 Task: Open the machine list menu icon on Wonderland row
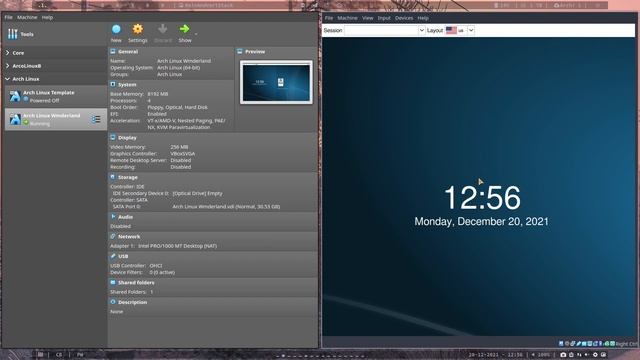click(x=96, y=119)
